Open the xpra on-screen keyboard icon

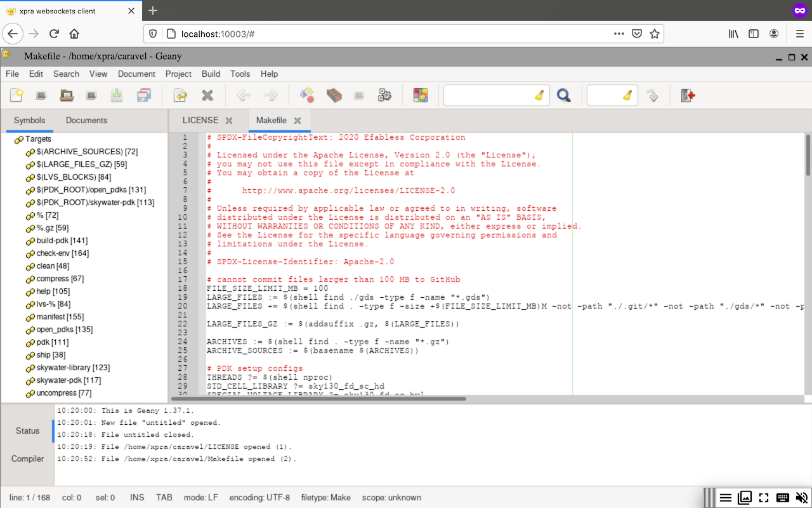click(783, 498)
